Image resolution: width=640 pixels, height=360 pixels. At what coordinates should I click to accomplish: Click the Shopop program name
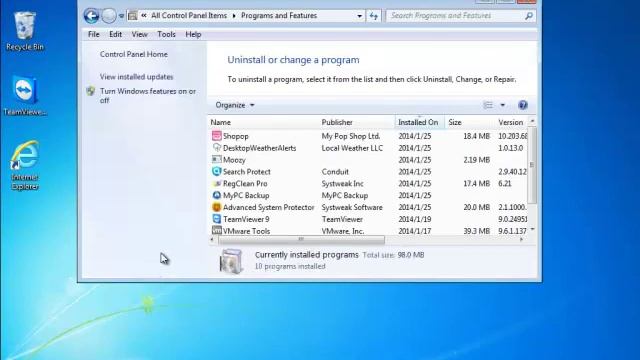tap(236, 136)
